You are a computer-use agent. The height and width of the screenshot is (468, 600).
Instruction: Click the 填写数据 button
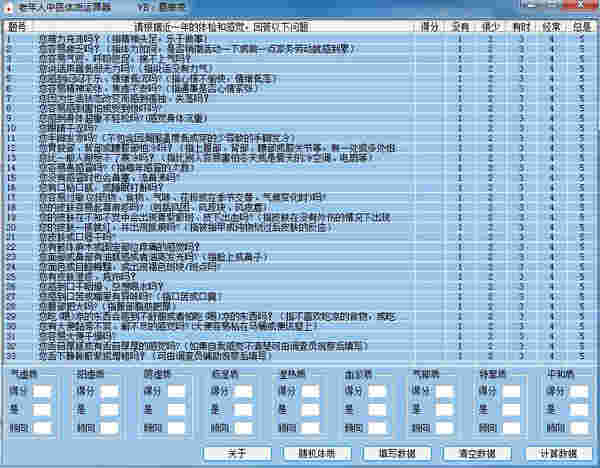(x=398, y=453)
